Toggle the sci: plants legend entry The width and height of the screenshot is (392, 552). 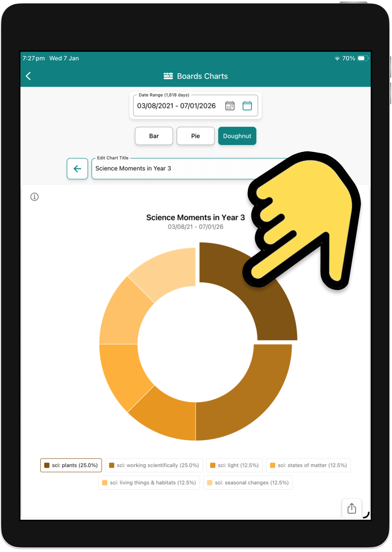point(71,465)
